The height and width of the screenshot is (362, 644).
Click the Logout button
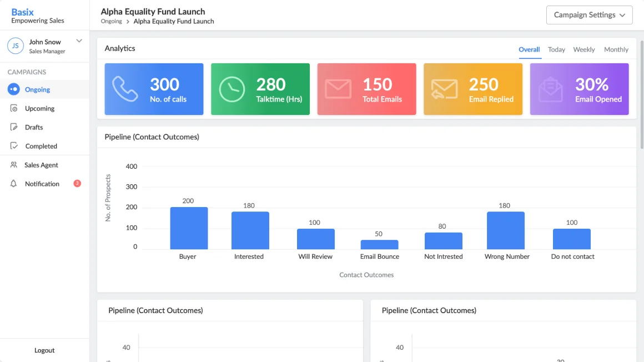coord(44,350)
